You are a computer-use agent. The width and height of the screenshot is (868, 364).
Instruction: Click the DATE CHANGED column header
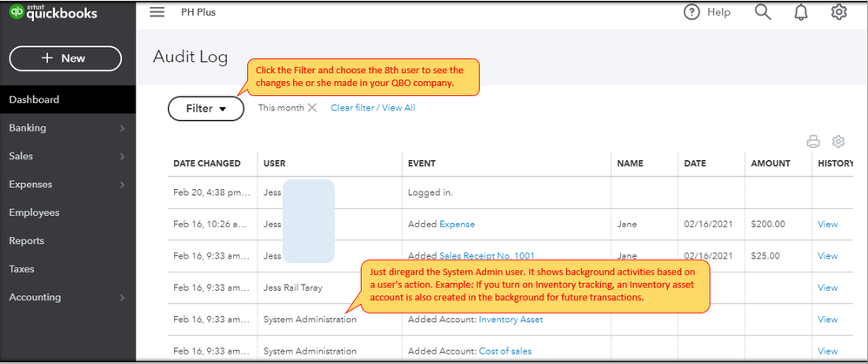click(207, 164)
